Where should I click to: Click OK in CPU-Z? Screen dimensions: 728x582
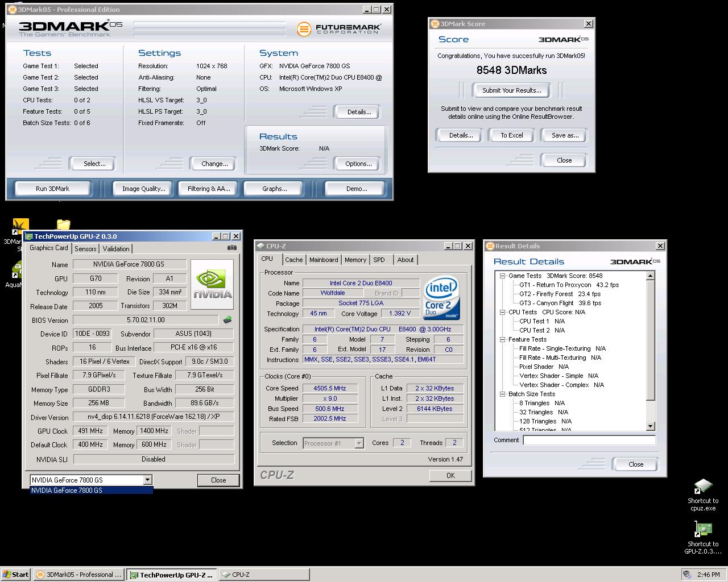[450, 476]
